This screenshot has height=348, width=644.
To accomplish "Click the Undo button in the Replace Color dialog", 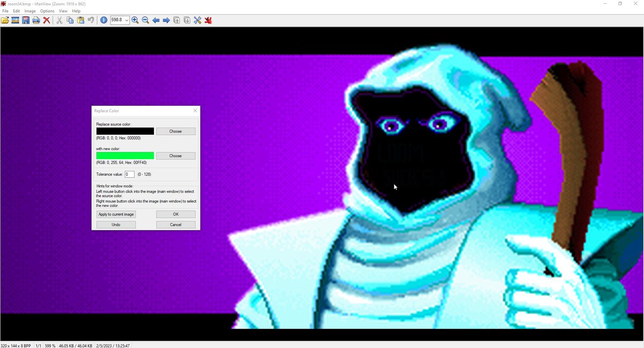I will tap(116, 224).
